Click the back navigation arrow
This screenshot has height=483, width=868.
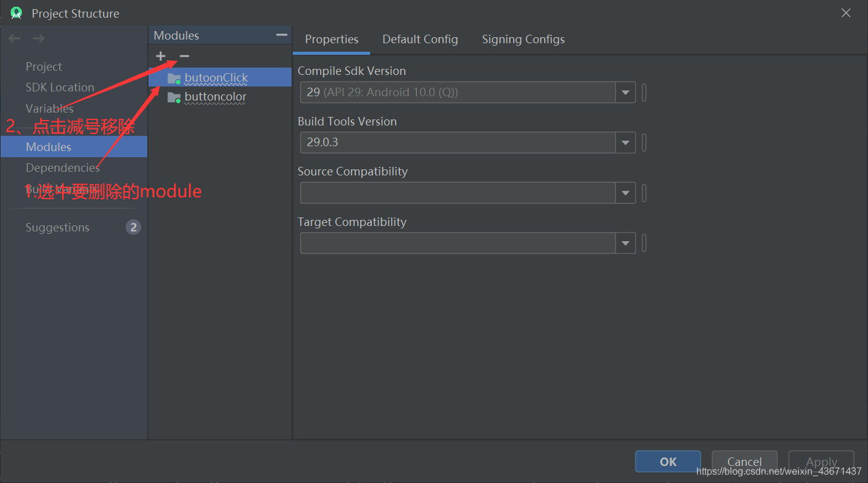(x=14, y=38)
